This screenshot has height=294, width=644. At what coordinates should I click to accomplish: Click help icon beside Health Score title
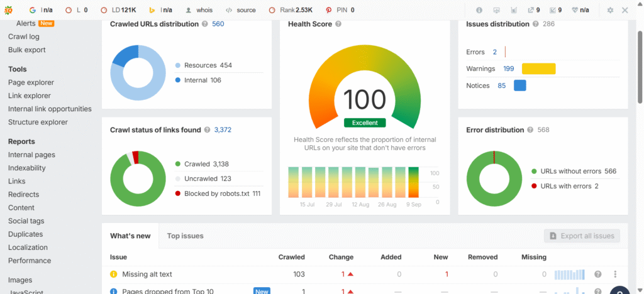(x=338, y=24)
